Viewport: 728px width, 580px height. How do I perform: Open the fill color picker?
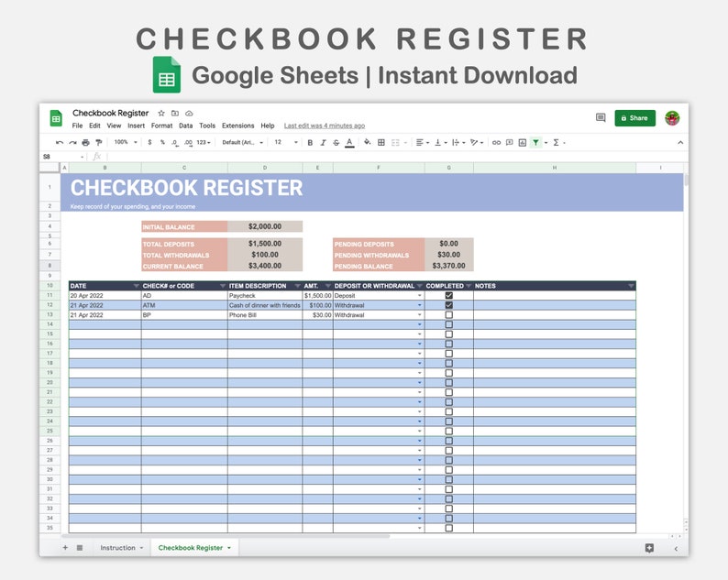click(368, 142)
